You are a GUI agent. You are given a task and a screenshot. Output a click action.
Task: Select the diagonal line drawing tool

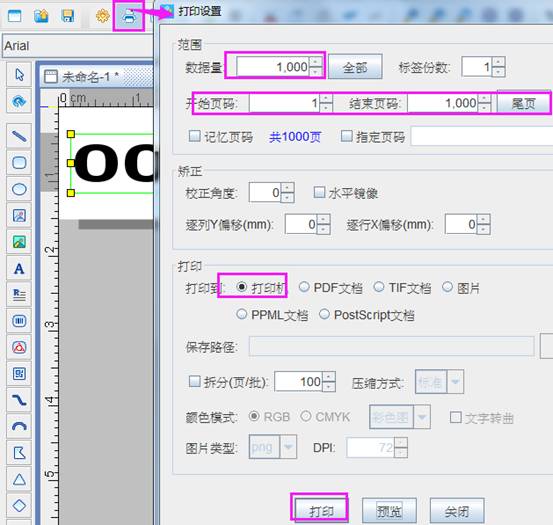(x=19, y=136)
